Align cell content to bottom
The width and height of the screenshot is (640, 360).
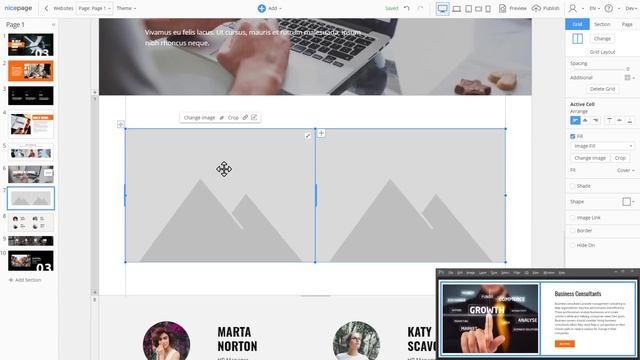(x=629, y=120)
